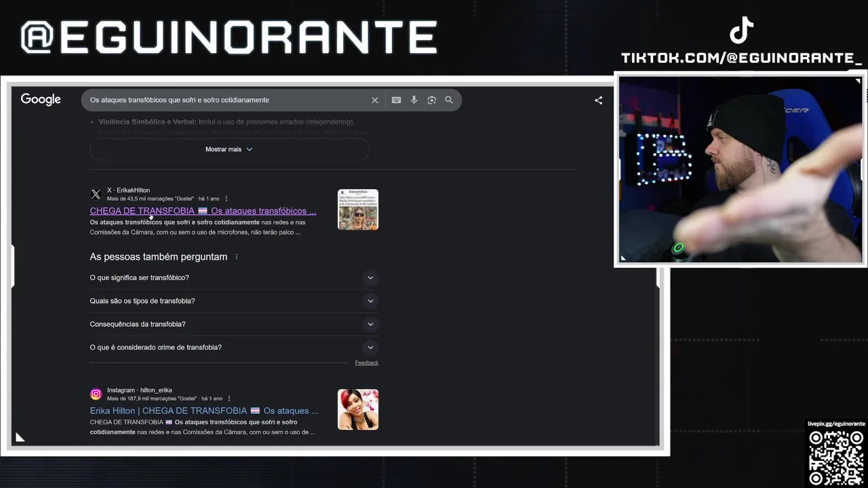This screenshot has width=868, height=488.
Task: Click 'X · ErikakHilton' source label
Action: (128, 190)
